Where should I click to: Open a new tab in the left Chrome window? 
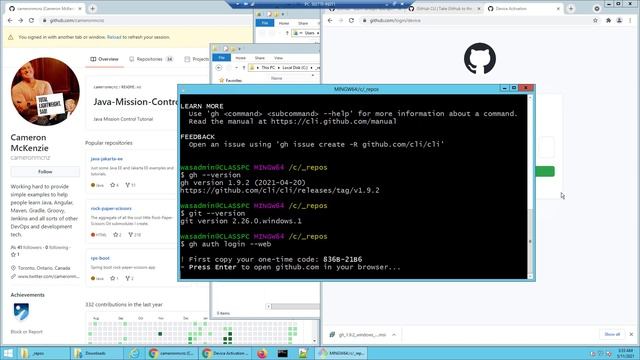point(93,8)
